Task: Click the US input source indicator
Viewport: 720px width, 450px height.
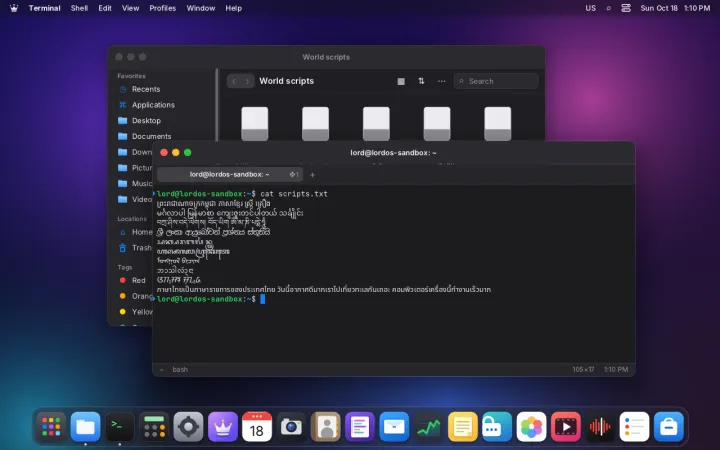Action: click(x=591, y=8)
